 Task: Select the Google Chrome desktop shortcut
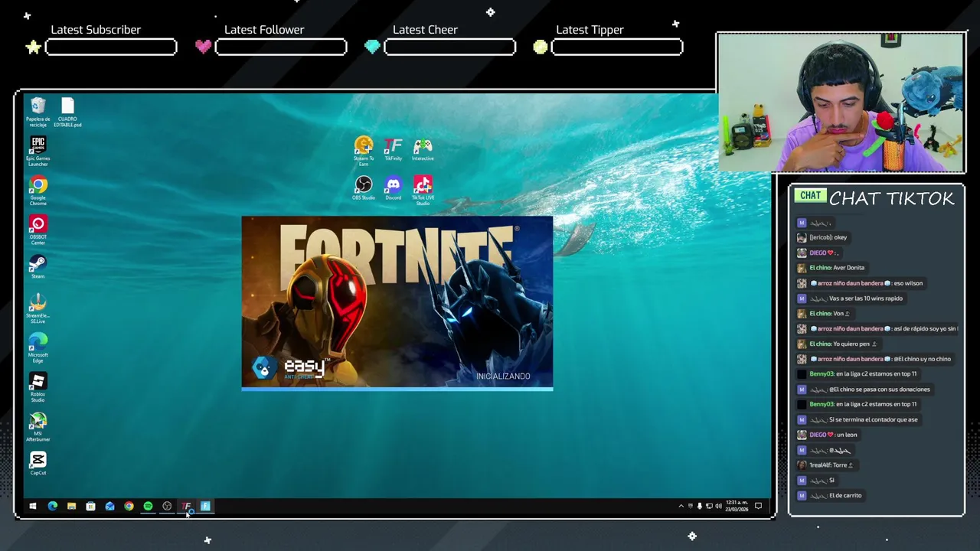38,191
